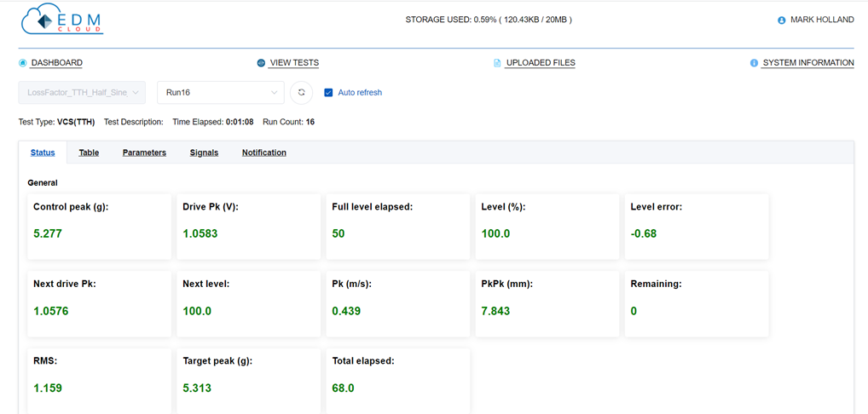The height and width of the screenshot is (414, 868).
Task: Click the EDM Cloud logo
Action: [62, 21]
